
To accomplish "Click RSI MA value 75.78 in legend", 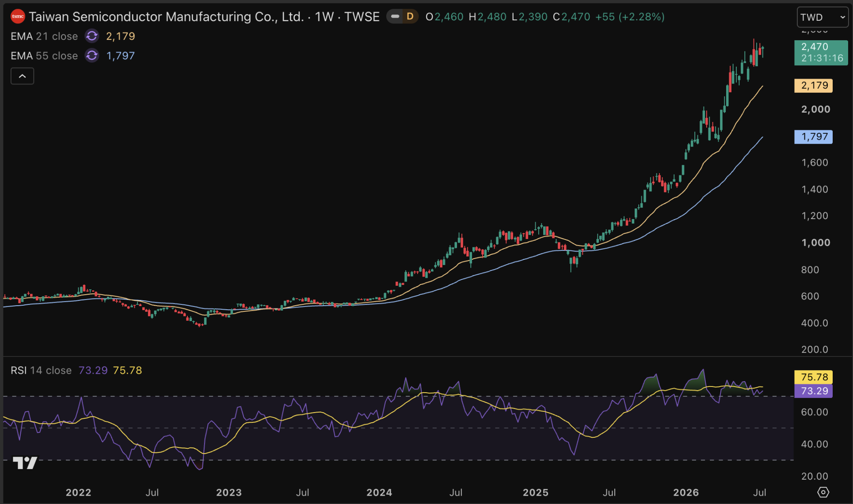I will point(127,370).
